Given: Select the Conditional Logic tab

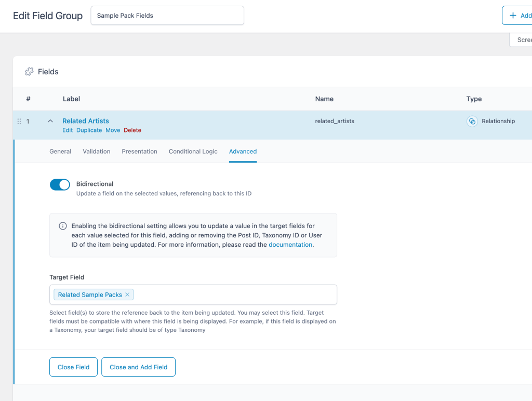Looking at the screenshot, I should 193,152.
